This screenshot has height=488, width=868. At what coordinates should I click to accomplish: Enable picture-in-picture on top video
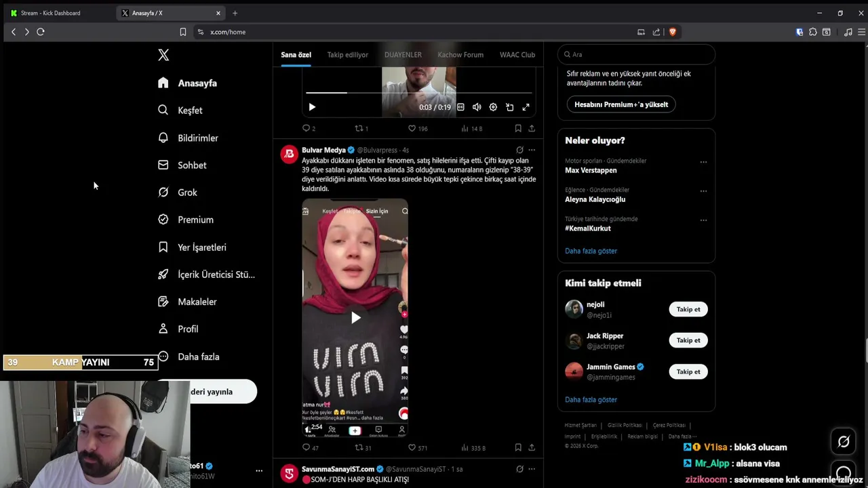[509, 107]
